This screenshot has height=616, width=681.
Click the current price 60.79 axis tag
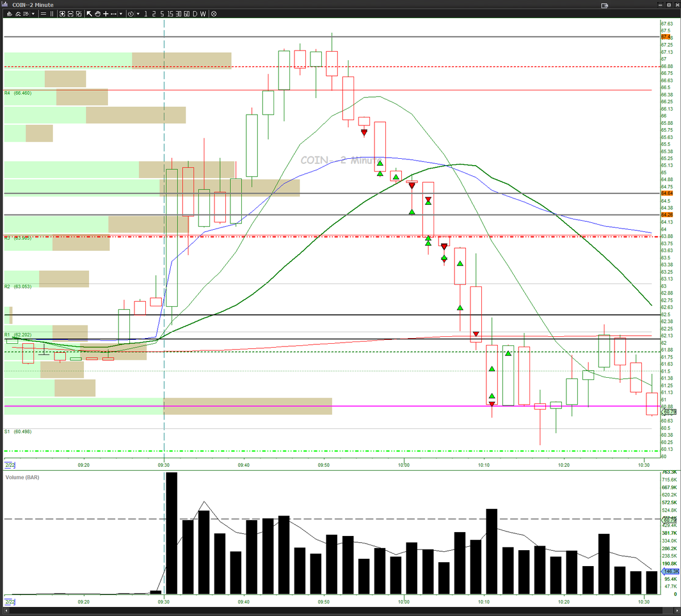click(x=669, y=412)
